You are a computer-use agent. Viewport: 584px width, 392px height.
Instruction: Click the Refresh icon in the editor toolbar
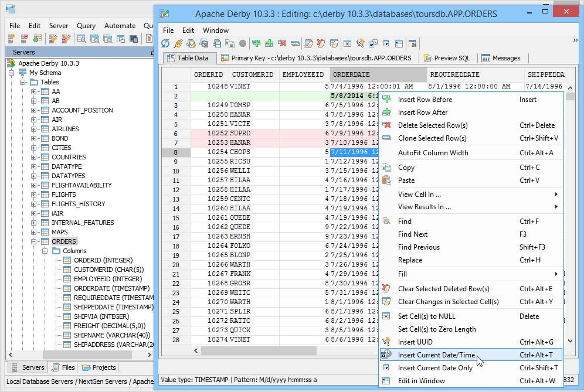pos(165,43)
